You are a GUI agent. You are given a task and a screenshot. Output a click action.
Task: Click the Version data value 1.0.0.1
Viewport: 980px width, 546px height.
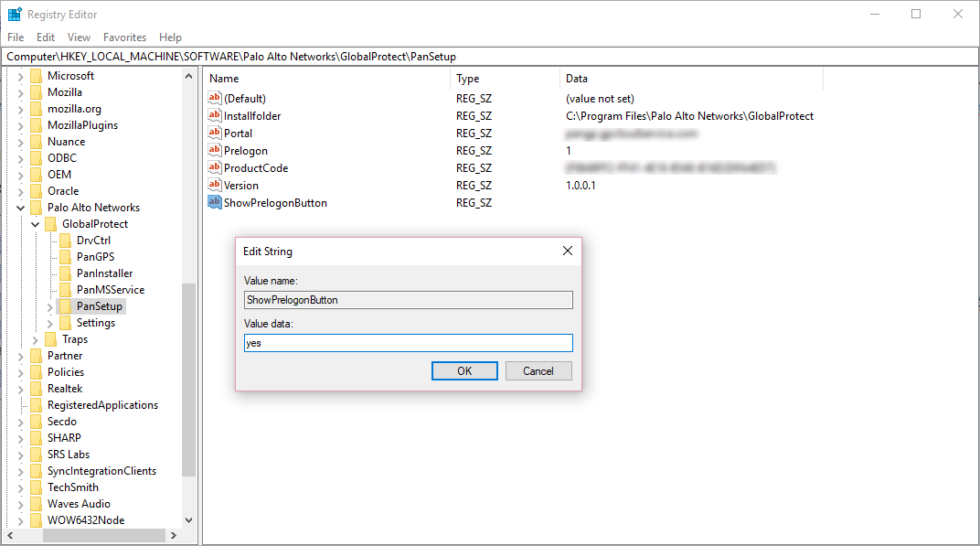tap(581, 185)
